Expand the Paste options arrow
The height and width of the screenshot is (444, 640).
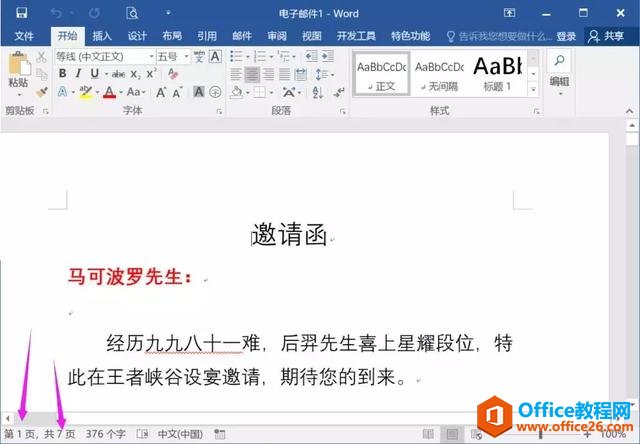click(19, 95)
